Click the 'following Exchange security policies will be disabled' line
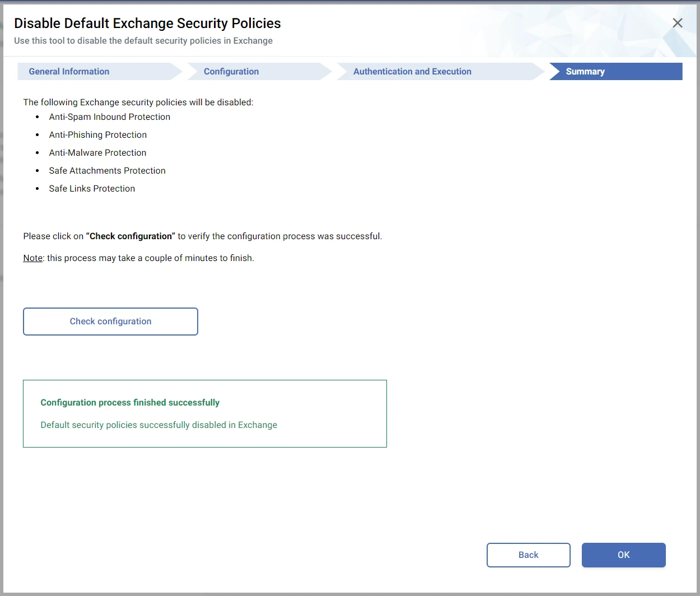Image resolution: width=700 pixels, height=596 pixels. (138, 103)
